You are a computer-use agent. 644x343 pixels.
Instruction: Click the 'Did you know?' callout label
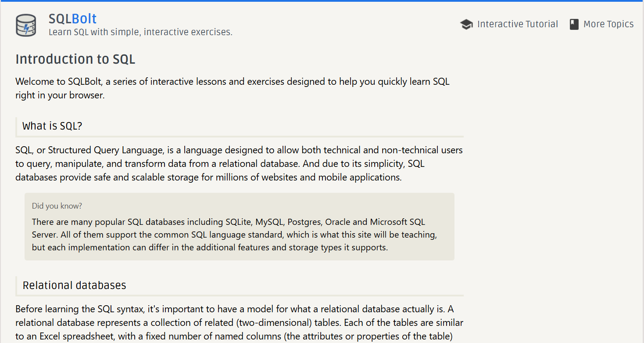tap(57, 206)
